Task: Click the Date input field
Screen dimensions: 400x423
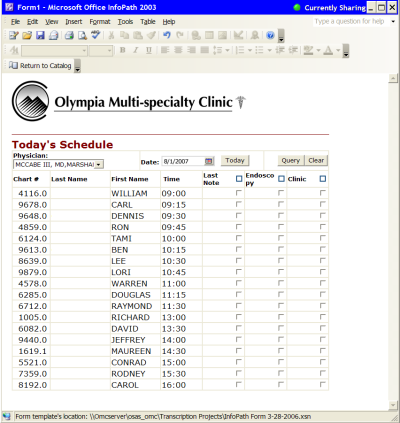Action: pyautogui.click(x=183, y=161)
